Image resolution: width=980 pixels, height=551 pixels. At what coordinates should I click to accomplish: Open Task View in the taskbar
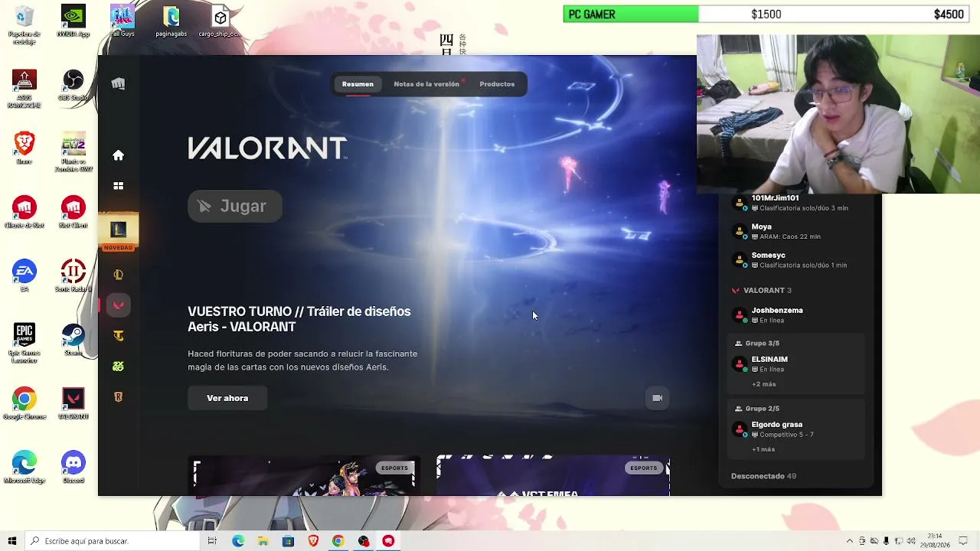click(212, 541)
